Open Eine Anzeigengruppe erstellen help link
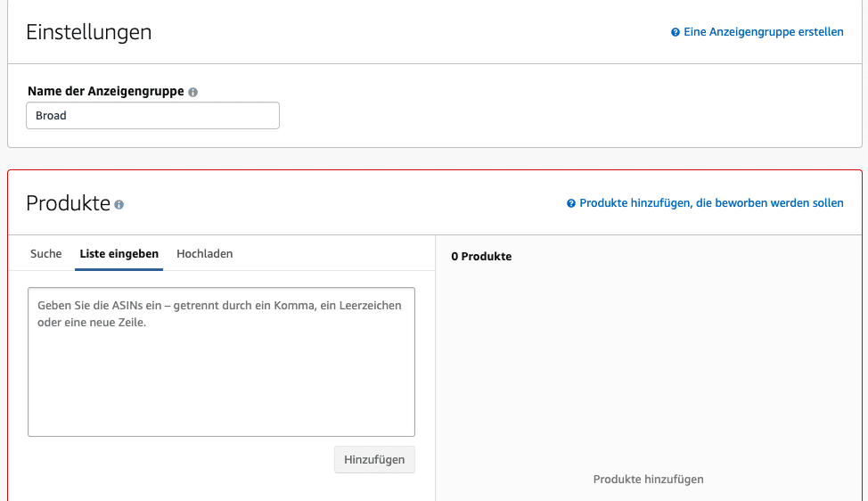868x501 pixels. coord(764,32)
